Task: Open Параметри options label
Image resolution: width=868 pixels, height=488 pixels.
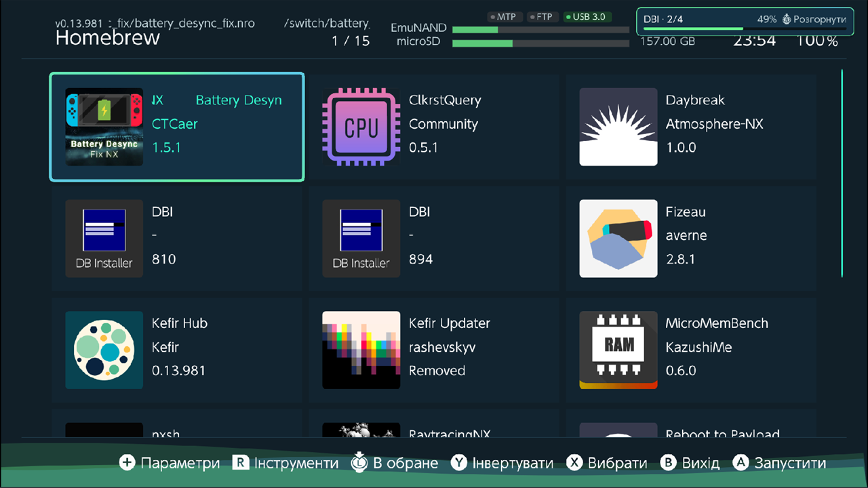Action: [x=180, y=464]
